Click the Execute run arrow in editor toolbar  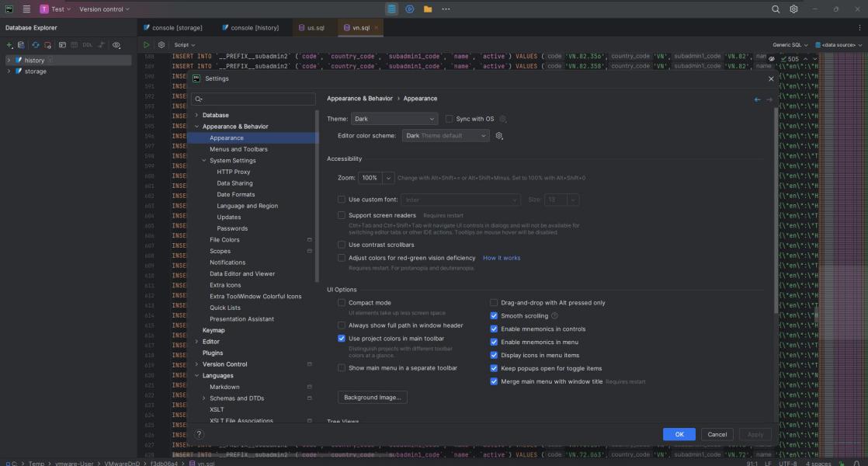(x=147, y=45)
